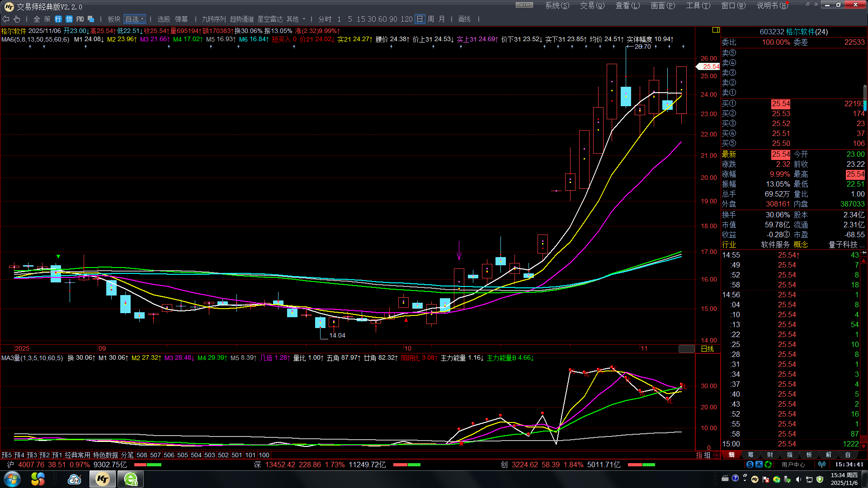Viewport: 868px width, 488px height.
Task: Click the back arrow toolbar icon
Action: pos(5,19)
